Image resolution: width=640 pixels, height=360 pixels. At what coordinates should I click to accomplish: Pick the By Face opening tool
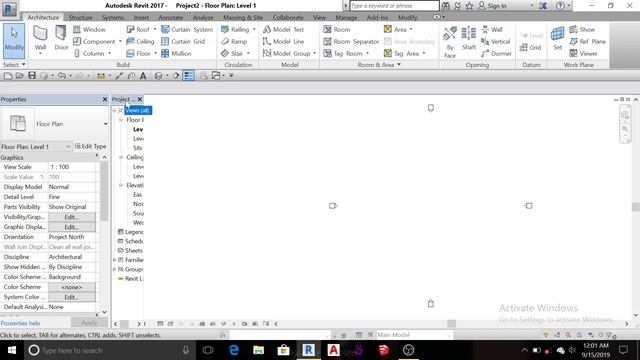coord(450,42)
